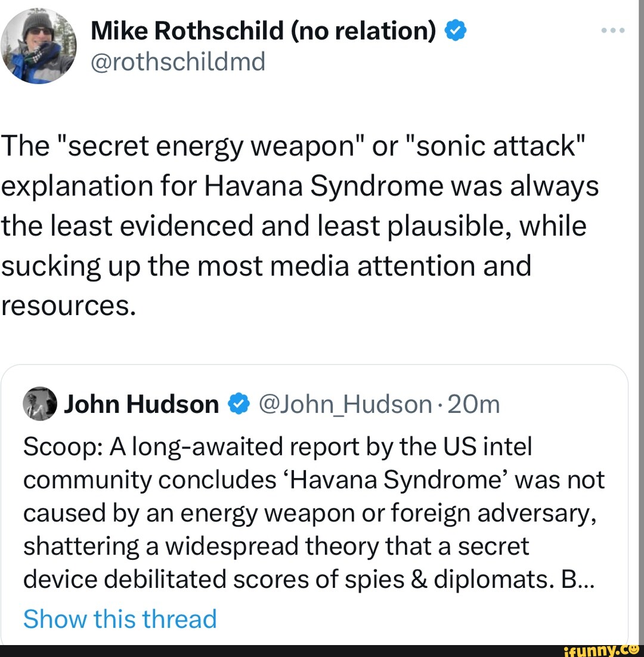Click the verified badge beside Mike Rothschild
Image resolution: width=644 pixels, height=657 pixels.
tap(455, 30)
